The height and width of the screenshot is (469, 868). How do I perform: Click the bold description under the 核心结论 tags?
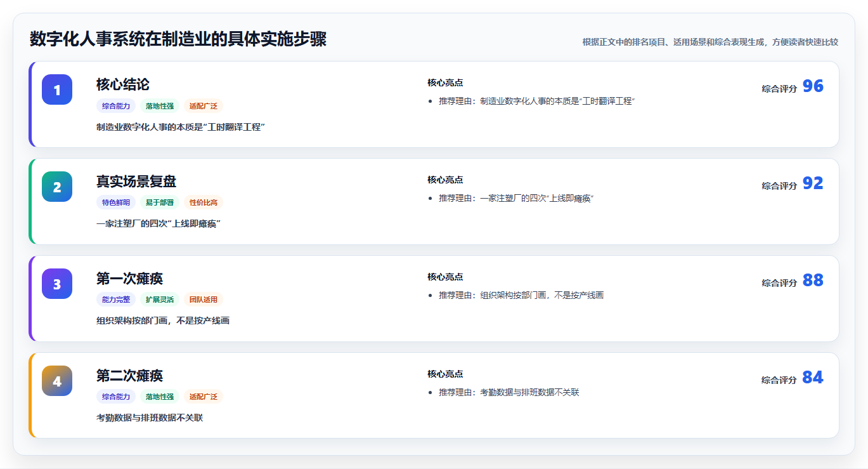coord(181,127)
